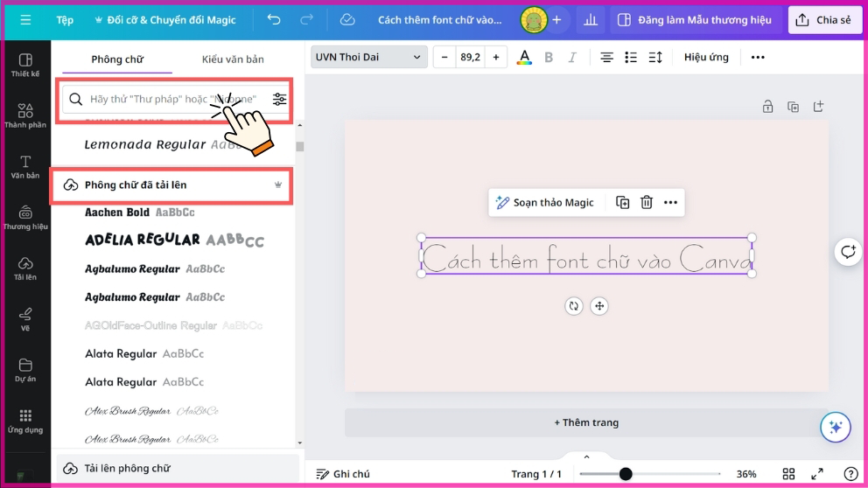Open UVN Thoi Dai font dropdown
Screen dimensions: 868x488
[x=368, y=57]
